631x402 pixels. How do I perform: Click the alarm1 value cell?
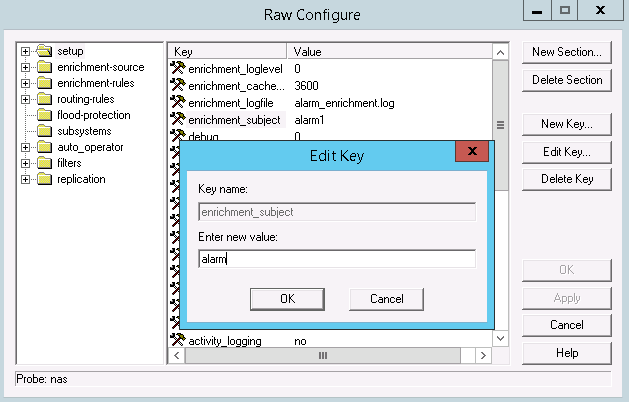(309, 120)
